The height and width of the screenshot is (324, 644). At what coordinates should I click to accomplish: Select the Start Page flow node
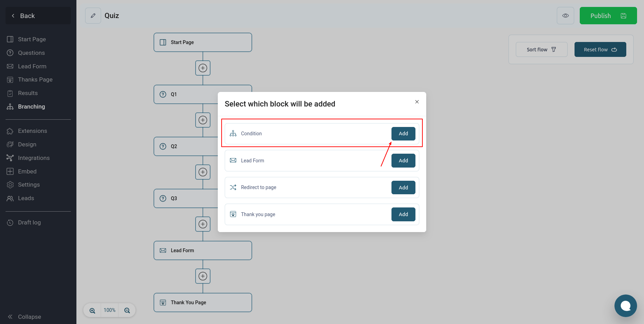203,42
